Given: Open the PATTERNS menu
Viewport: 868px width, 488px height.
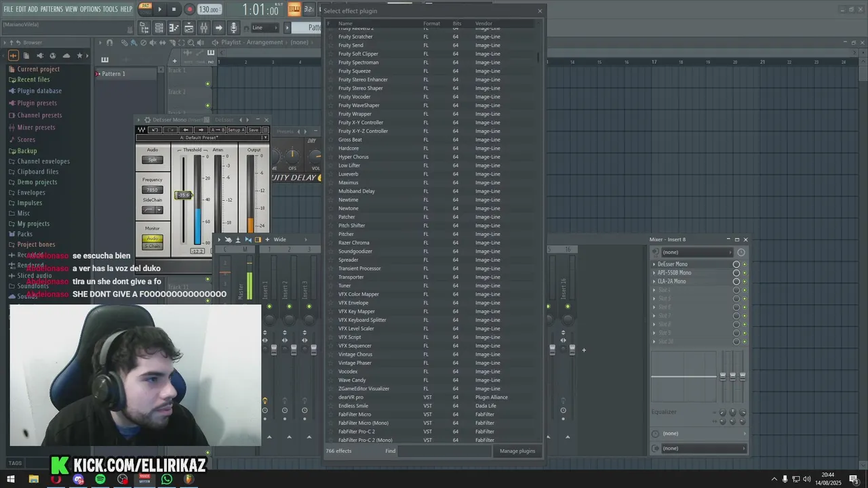Looking at the screenshot, I should 52,9.
